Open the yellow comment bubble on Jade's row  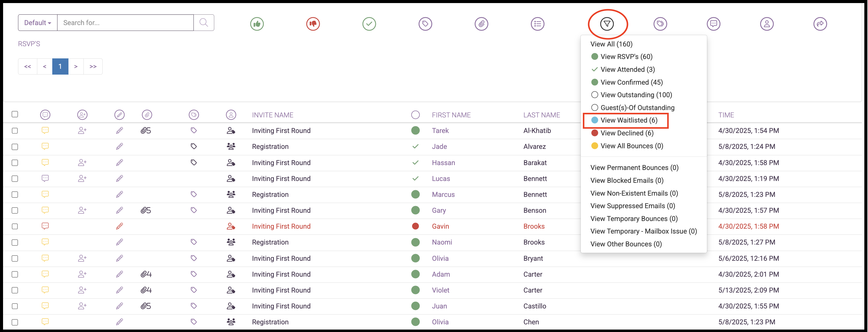[45, 146]
